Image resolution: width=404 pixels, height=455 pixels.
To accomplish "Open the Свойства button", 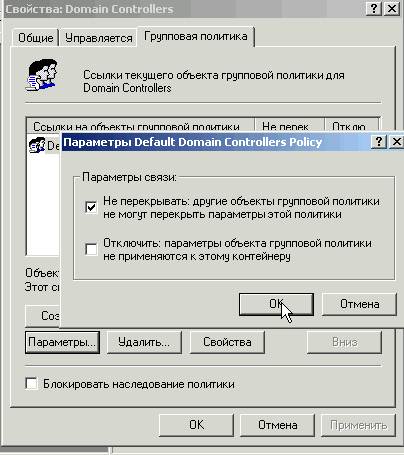I will pyautogui.click(x=227, y=342).
